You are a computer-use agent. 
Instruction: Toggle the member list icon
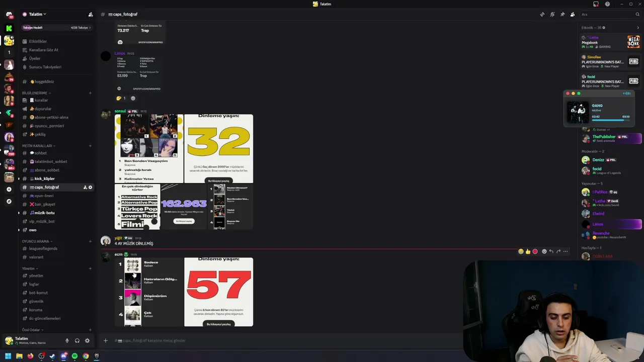coord(572,14)
